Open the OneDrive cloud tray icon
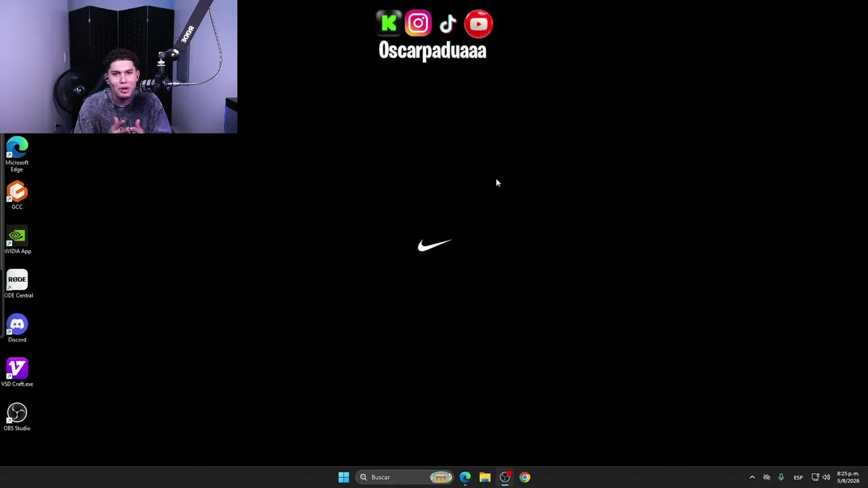 click(x=767, y=477)
